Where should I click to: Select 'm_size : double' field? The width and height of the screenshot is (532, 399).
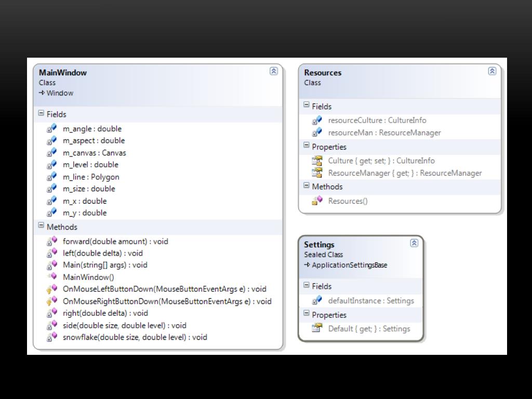(x=89, y=189)
